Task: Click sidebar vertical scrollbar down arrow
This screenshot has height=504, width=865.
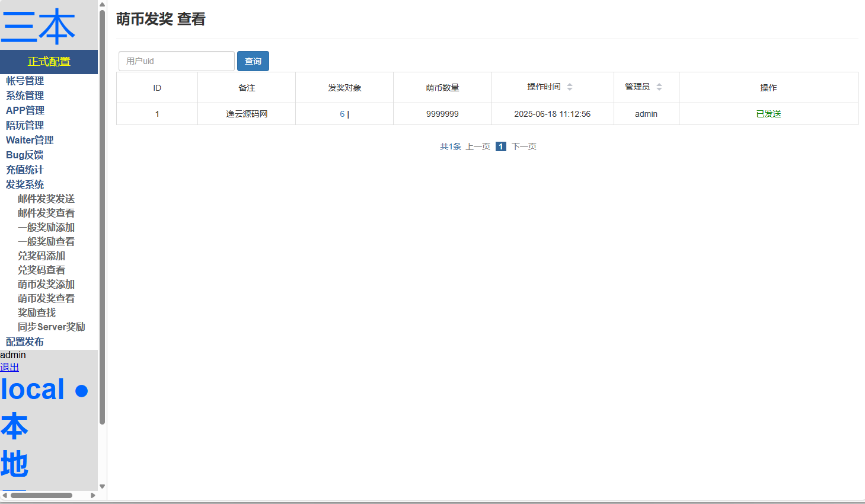Action: [x=102, y=486]
